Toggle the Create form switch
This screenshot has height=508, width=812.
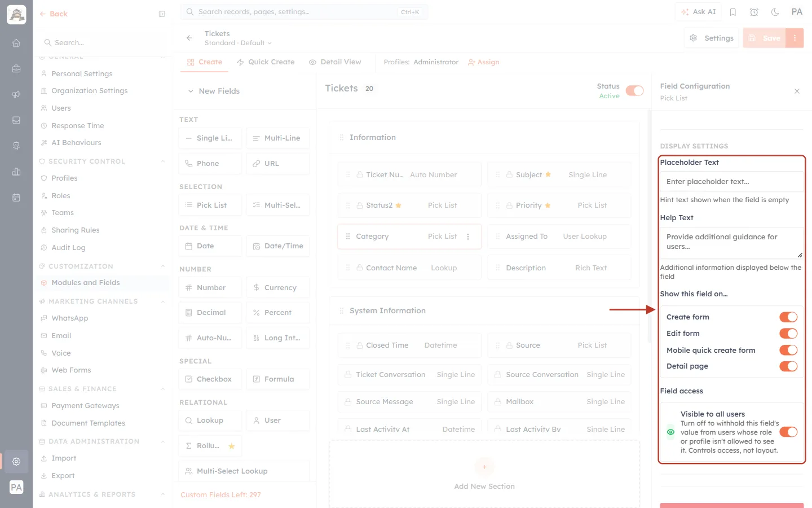pos(788,317)
